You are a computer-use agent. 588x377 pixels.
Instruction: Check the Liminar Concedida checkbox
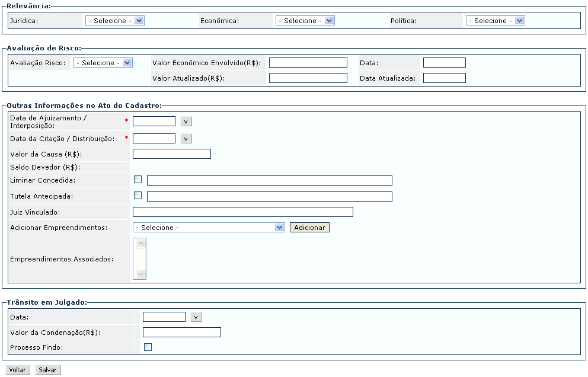click(138, 179)
